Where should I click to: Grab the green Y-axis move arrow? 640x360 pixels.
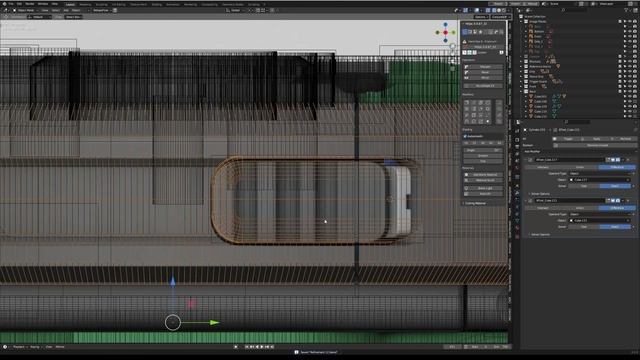[x=214, y=322]
